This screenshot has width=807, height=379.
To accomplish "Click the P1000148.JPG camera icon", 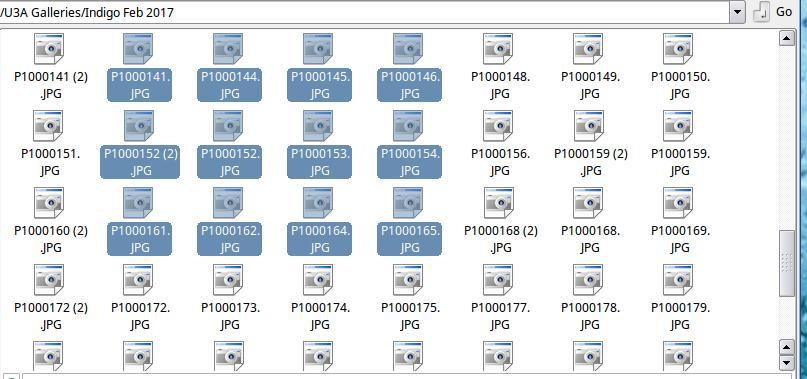I will [x=499, y=49].
